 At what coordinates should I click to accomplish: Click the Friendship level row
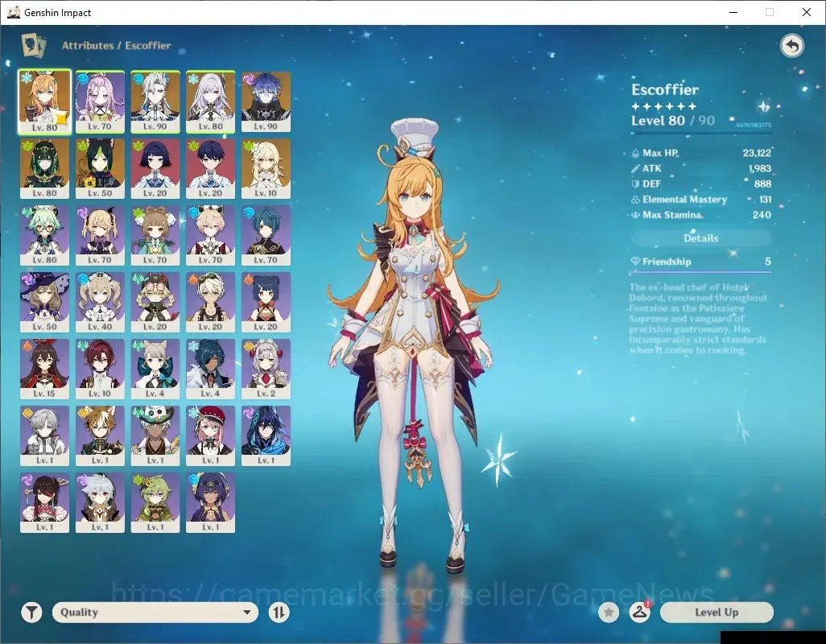pyautogui.click(x=700, y=262)
